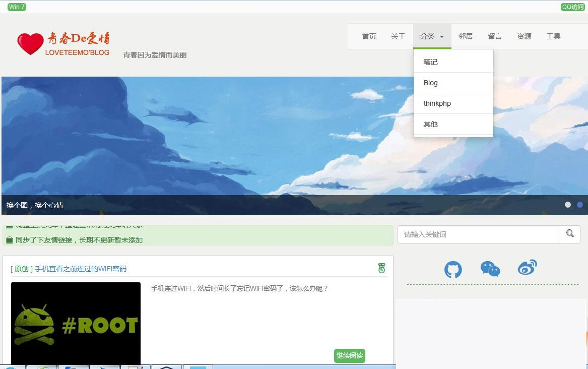Click the Win 7 badge in top-left corner
The image size is (588, 369).
click(x=17, y=7)
